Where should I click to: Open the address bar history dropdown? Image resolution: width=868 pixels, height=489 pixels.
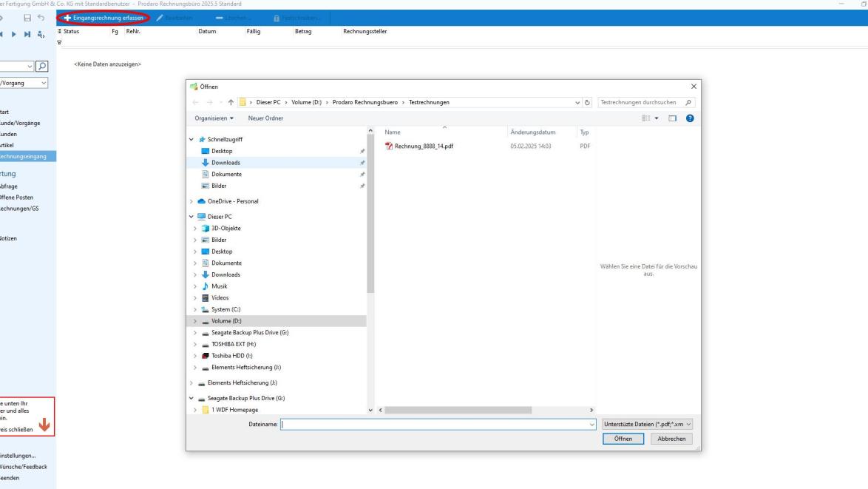pyautogui.click(x=577, y=102)
